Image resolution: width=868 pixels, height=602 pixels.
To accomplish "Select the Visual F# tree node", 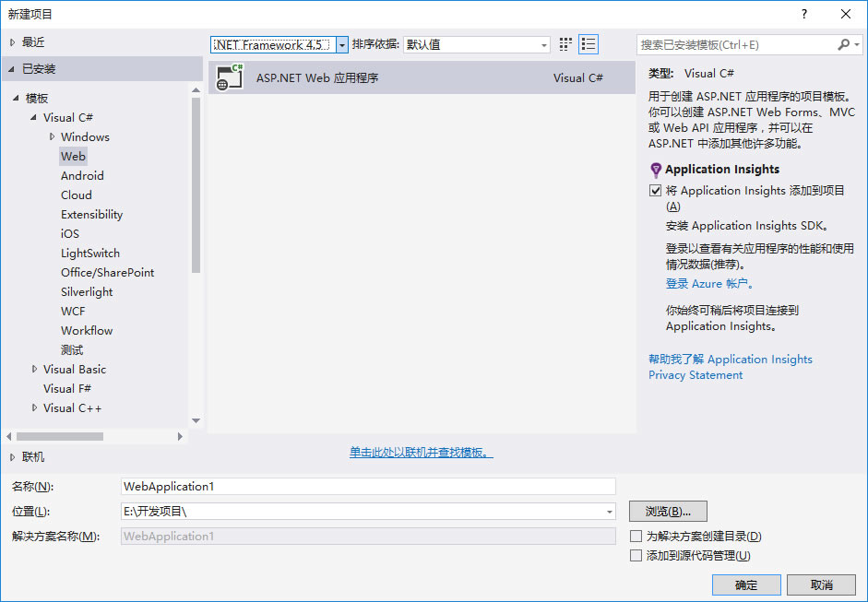I will coord(67,388).
